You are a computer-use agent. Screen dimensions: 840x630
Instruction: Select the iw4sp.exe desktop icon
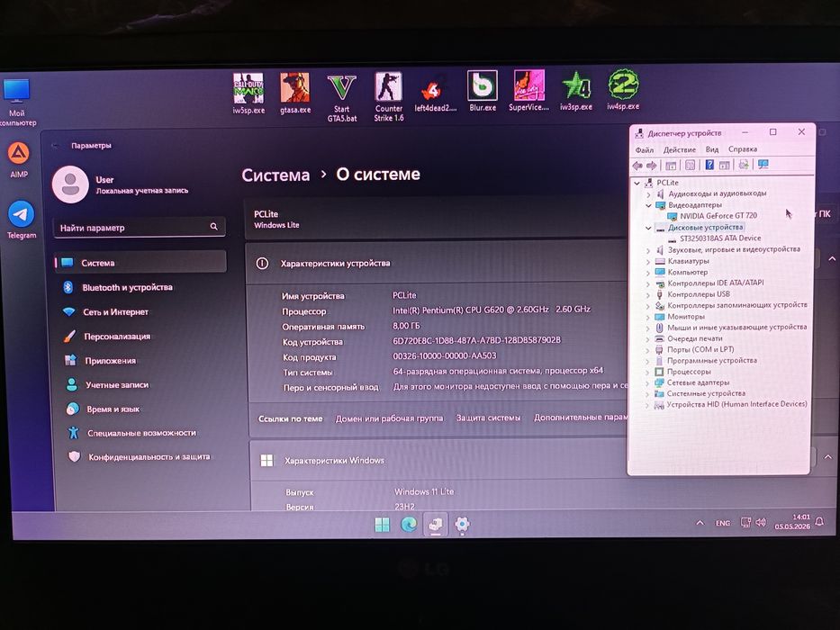pyautogui.click(x=623, y=90)
